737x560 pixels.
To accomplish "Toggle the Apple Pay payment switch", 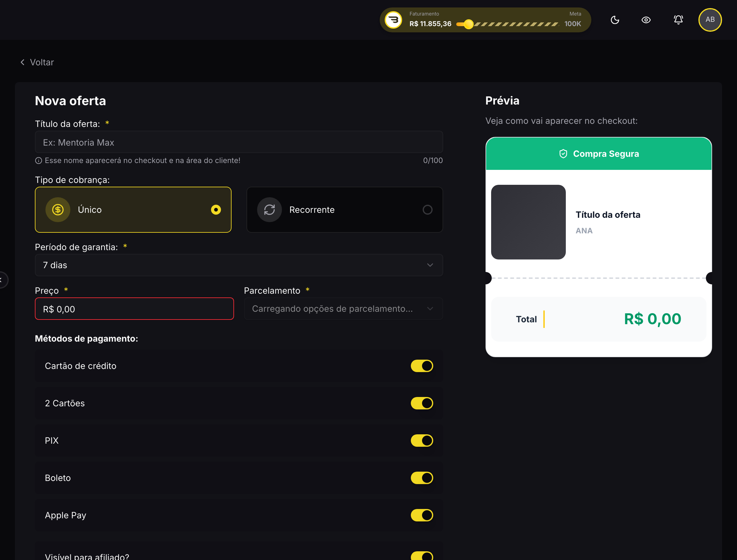I will 421,515.
